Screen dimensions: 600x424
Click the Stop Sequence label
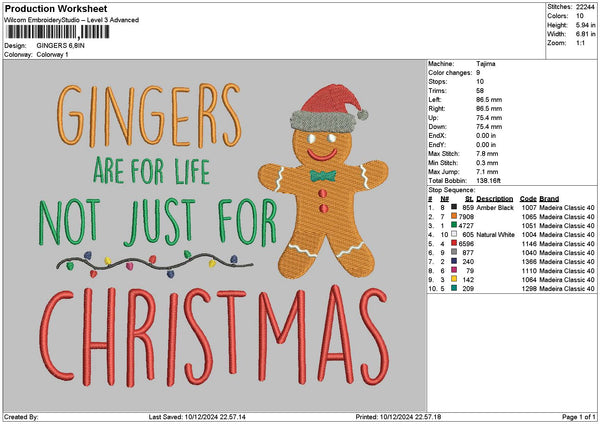click(450, 188)
